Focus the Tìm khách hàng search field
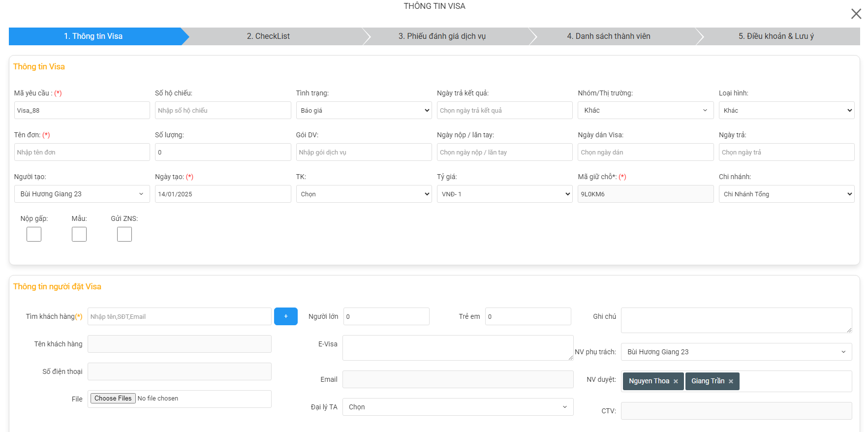 179,316
